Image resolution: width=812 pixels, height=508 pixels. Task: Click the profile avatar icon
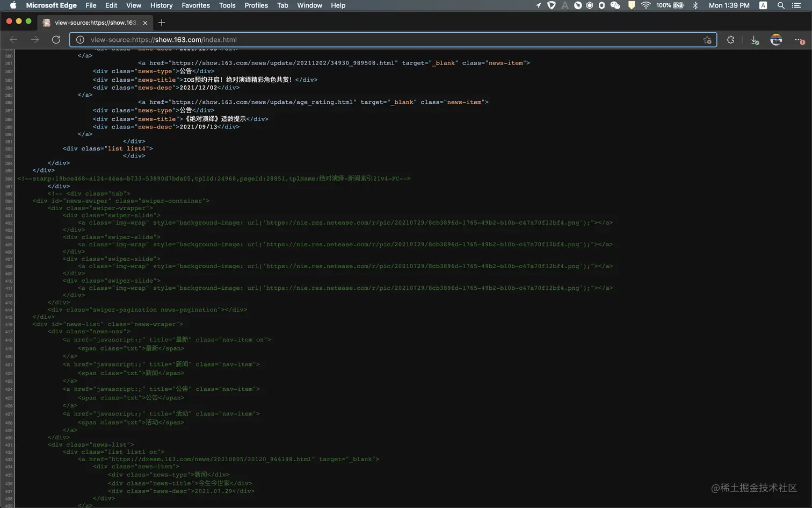click(x=776, y=40)
